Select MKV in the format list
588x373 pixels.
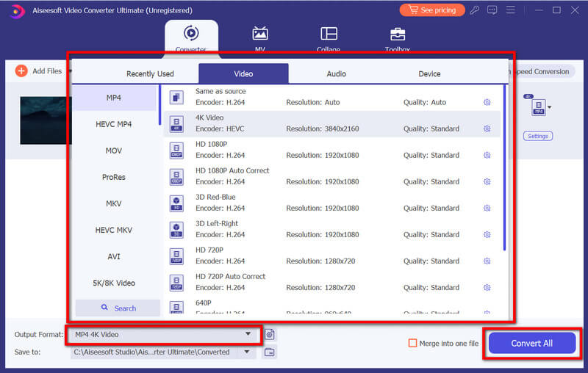(113, 203)
